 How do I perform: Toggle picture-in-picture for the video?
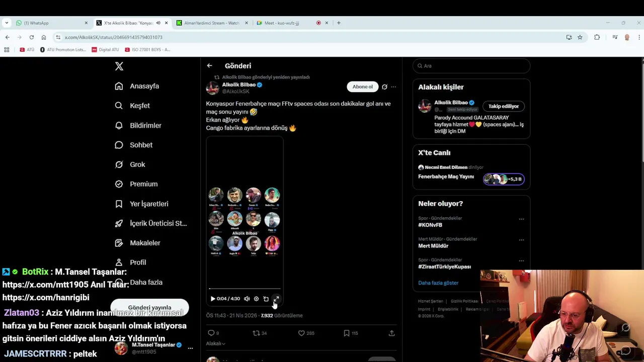[266, 299]
